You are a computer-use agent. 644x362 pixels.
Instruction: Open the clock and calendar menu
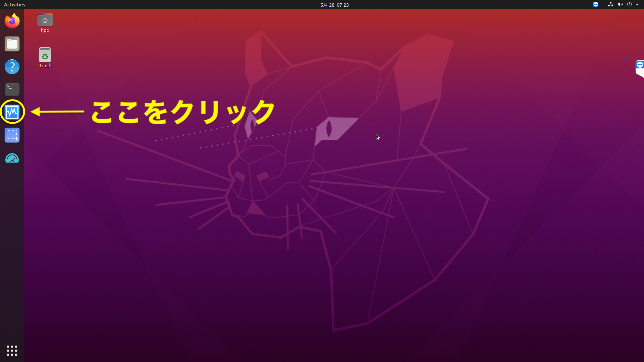(334, 5)
